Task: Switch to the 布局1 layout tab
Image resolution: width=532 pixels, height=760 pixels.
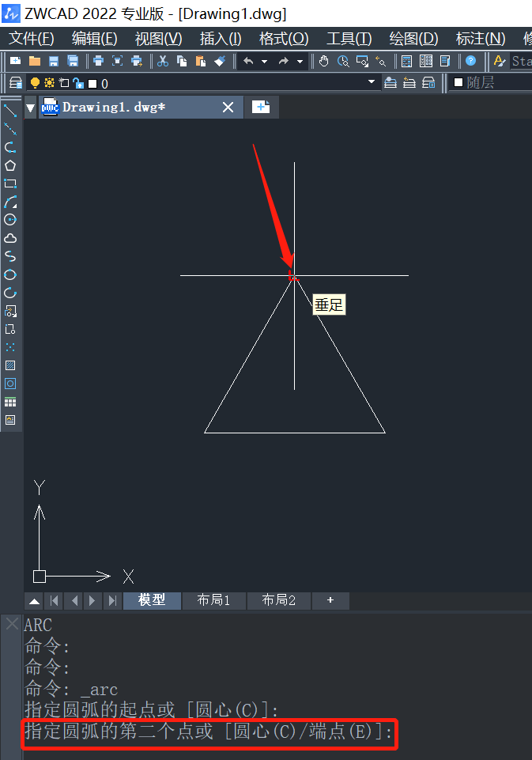Action: [213, 600]
